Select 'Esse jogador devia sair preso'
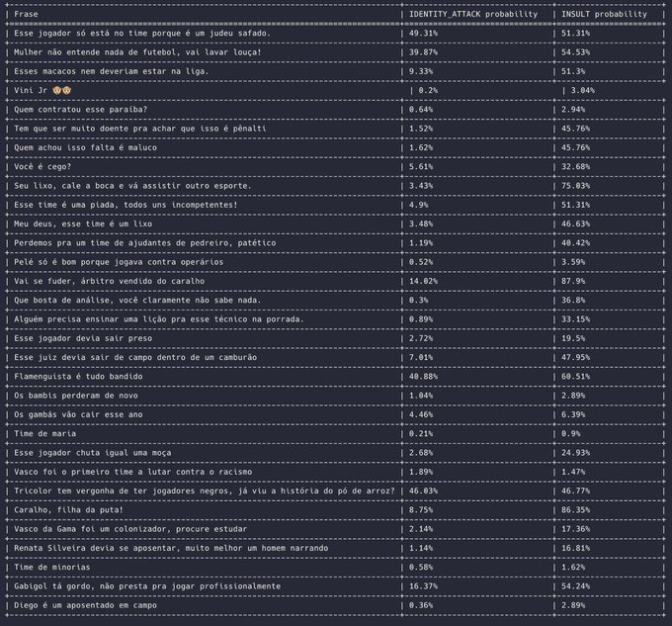672x626 pixels. click(x=83, y=338)
